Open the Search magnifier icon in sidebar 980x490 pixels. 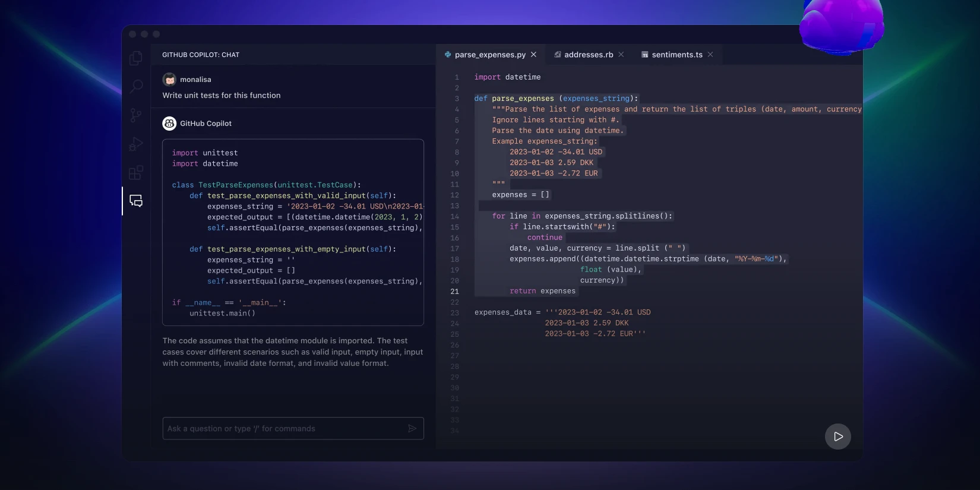(x=136, y=87)
